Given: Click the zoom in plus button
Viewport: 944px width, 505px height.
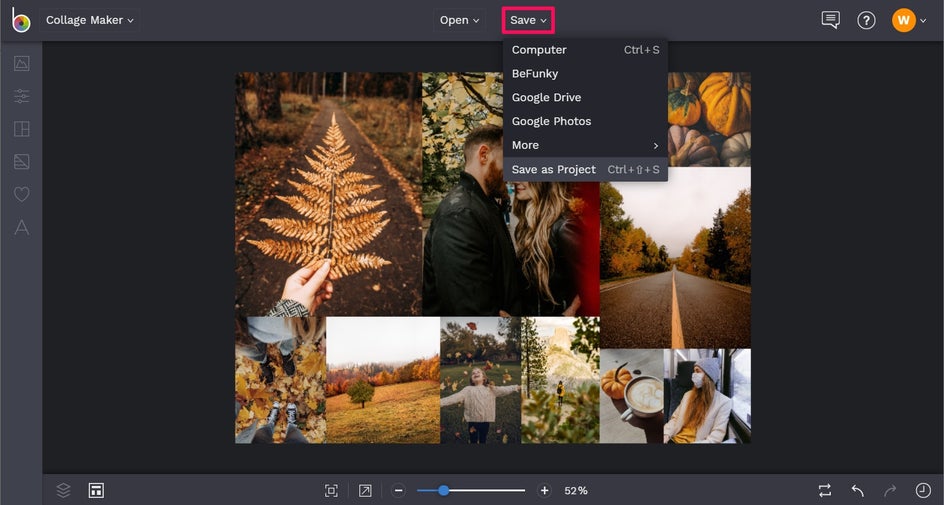Looking at the screenshot, I should click(544, 491).
